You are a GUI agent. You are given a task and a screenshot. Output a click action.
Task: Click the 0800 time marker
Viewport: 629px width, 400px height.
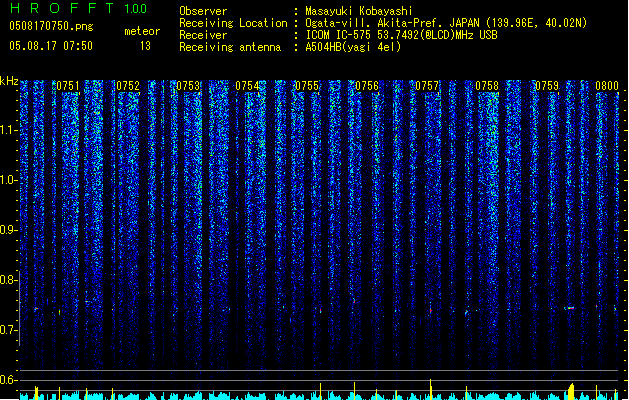pyautogui.click(x=607, y=86)
